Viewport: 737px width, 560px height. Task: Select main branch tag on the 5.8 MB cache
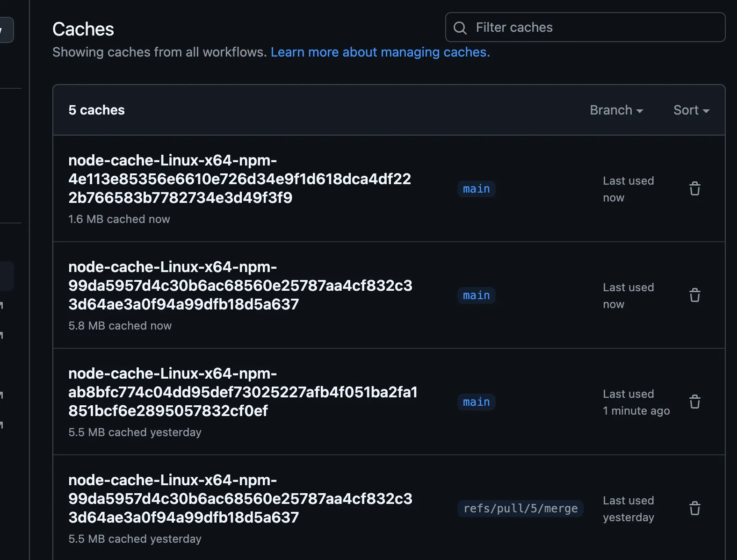coord(476,295)
